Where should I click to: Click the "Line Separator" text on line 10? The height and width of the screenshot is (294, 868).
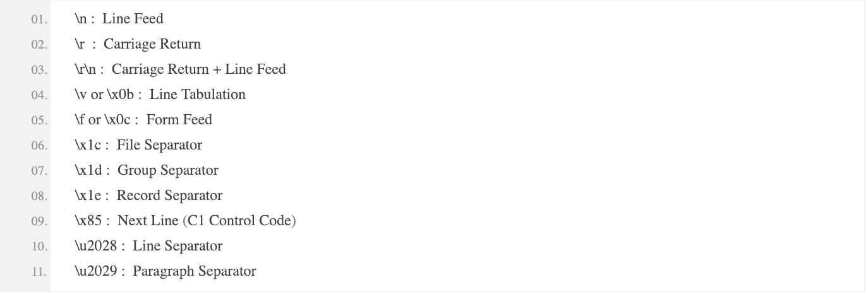tap(178, 246)
